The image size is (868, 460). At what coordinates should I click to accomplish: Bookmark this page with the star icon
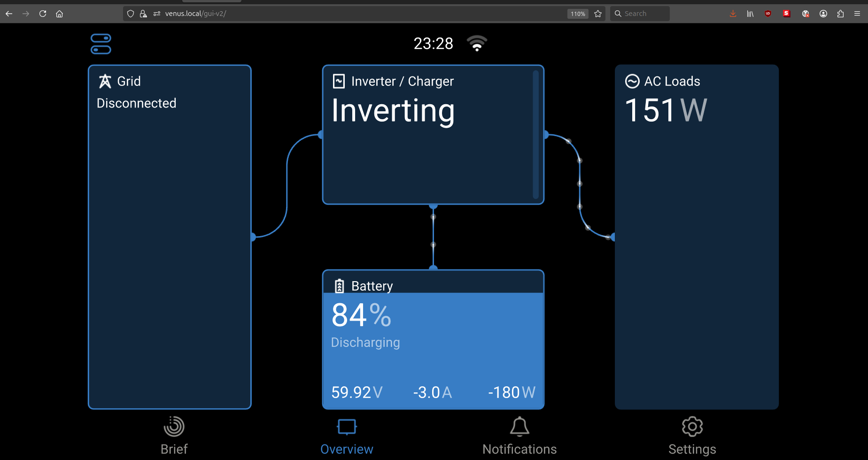coord(598,14)
